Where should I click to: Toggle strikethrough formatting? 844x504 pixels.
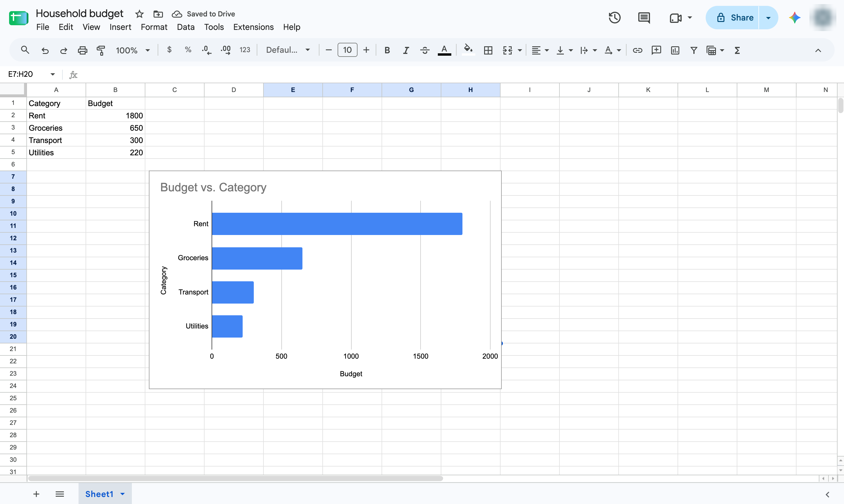[425, 50]
